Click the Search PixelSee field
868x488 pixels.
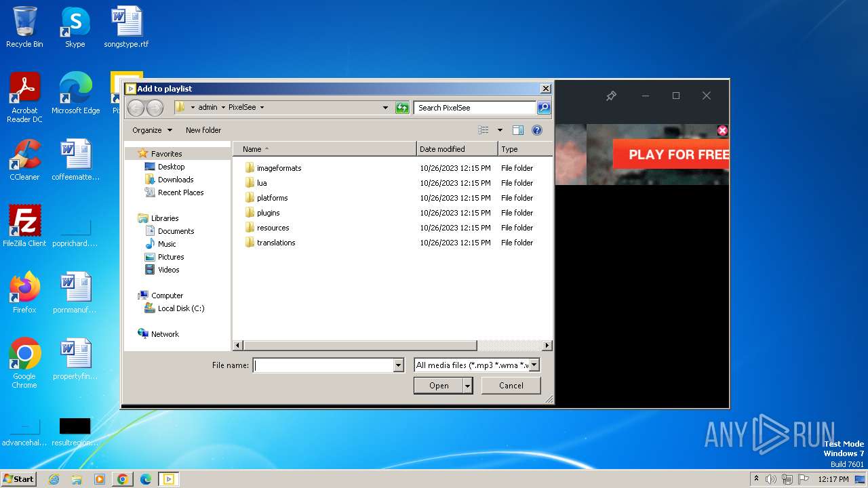(x=475, y=108)
